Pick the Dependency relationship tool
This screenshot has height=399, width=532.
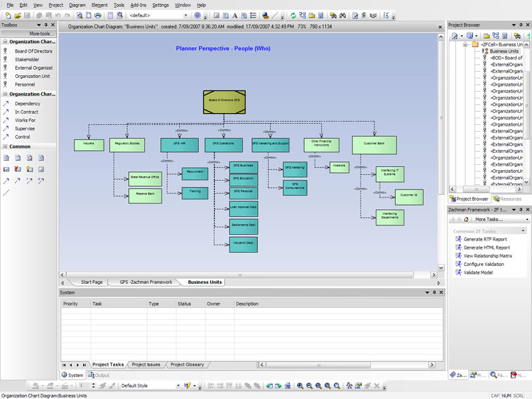click(x=27, y=104)
